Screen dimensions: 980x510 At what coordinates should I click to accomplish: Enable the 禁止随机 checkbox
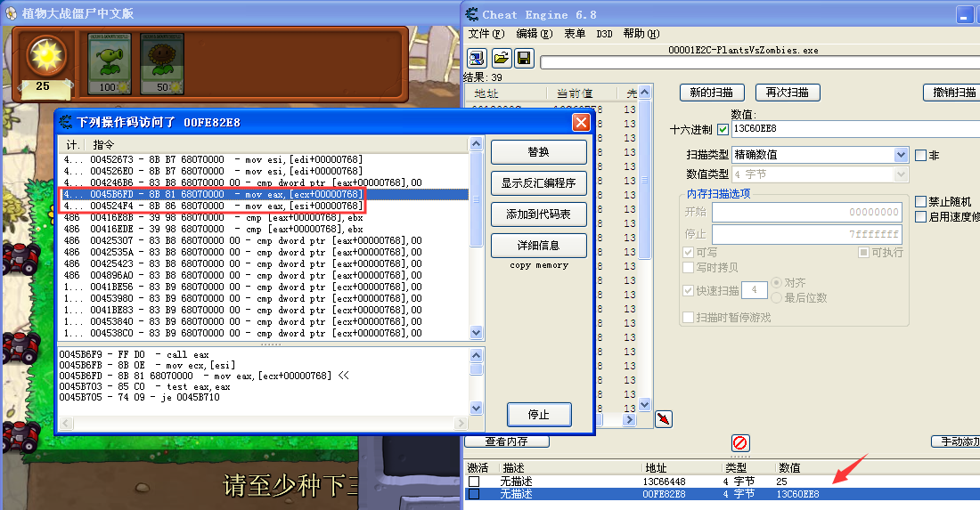[920, 202]
